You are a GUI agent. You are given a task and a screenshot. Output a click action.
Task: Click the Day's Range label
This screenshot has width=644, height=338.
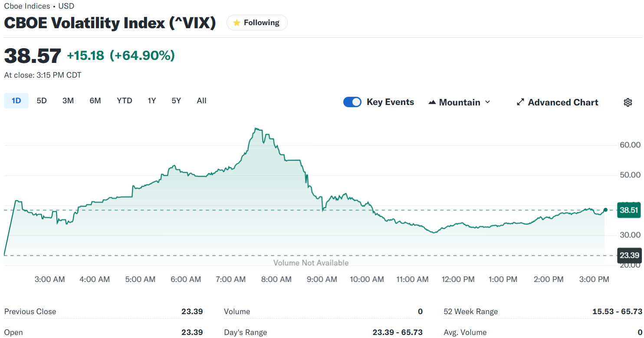245,332
